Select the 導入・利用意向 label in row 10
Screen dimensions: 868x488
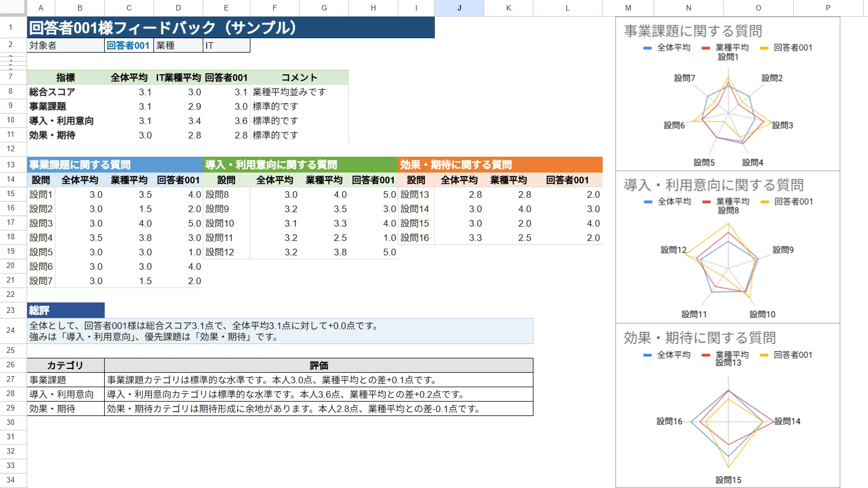coord(66,121)
